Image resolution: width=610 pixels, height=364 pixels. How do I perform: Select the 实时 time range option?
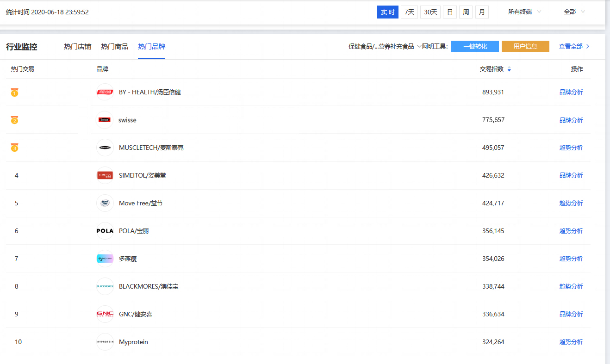pos(387,12)
